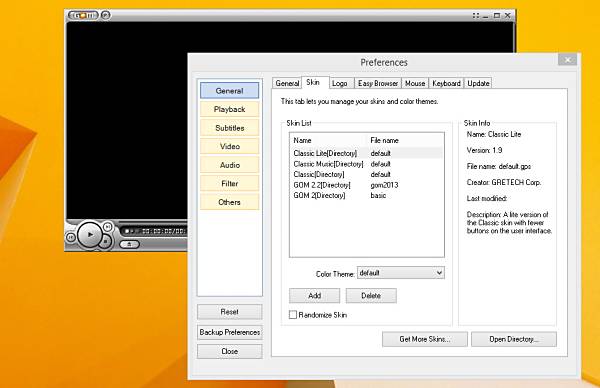Click the 'Version: 1.9' skin info text
This screenshot has height=388, width=600.
484,150
